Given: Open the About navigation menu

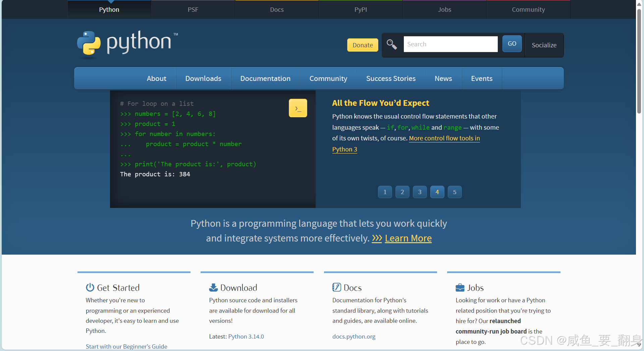Looking at the screenshot, I should 156,78.
